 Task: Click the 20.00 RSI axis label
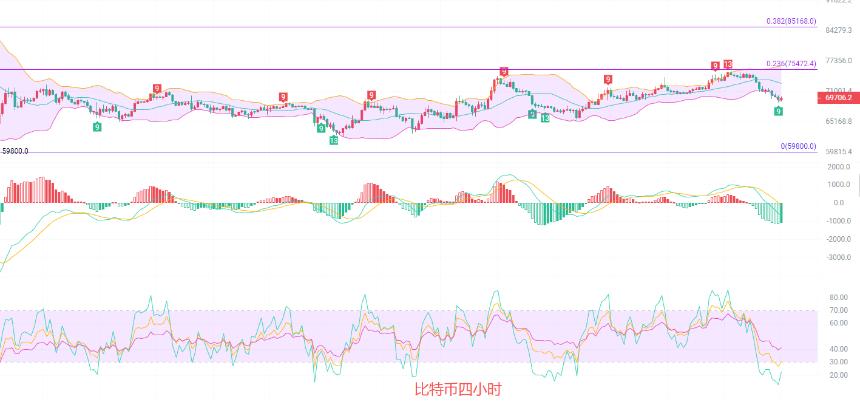(x=839, y=376)
